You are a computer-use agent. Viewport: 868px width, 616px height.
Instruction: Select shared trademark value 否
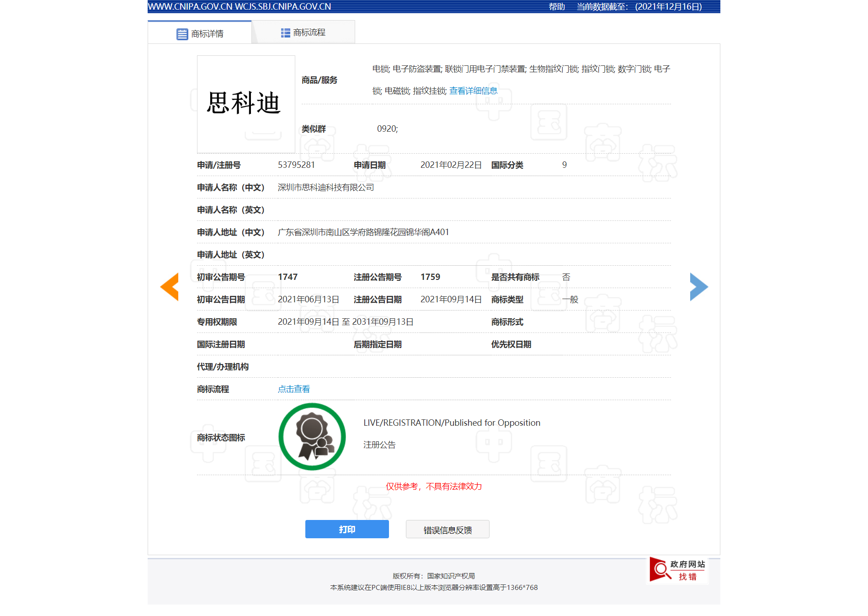point(566,277)
